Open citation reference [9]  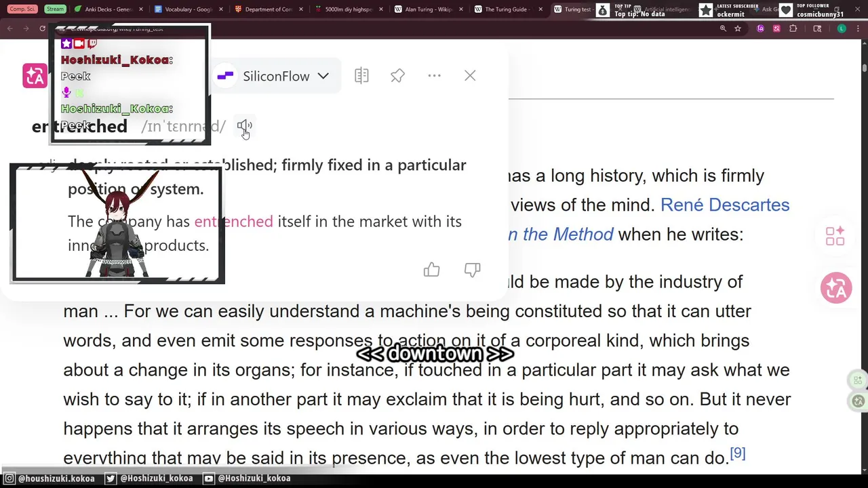coord(738,453)
